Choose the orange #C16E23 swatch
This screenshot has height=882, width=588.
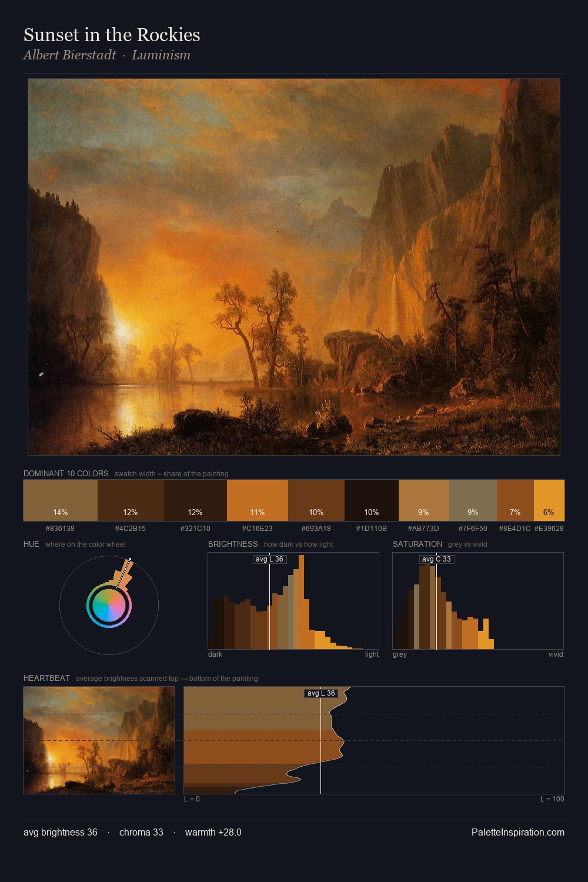click(x=258, y=500)
